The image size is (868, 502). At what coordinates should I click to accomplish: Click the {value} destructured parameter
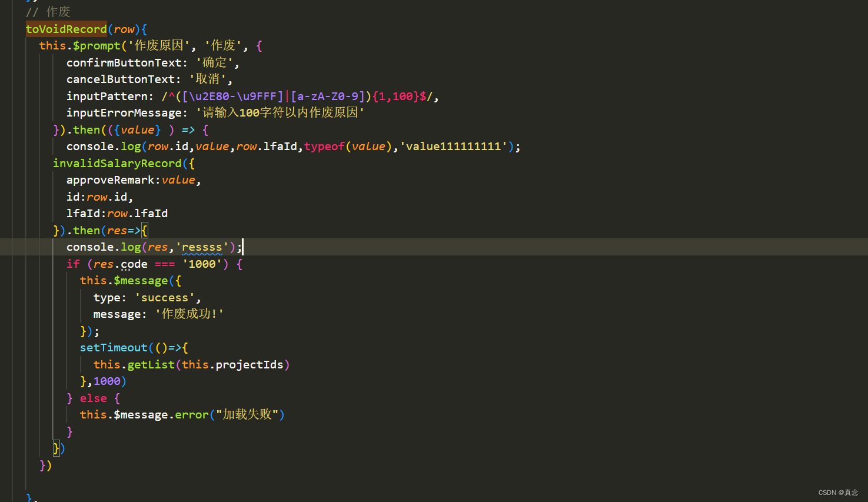click(137, 129)
